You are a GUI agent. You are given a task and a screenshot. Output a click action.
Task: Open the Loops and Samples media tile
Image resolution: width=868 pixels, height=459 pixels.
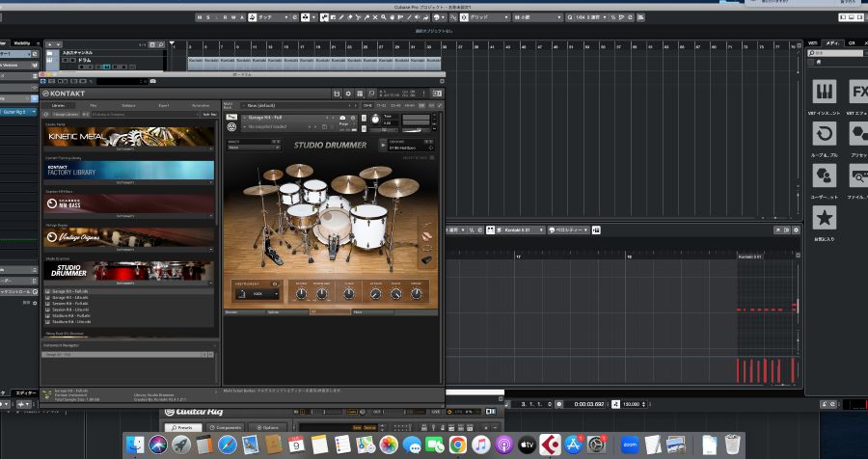(x=824, y=134)
